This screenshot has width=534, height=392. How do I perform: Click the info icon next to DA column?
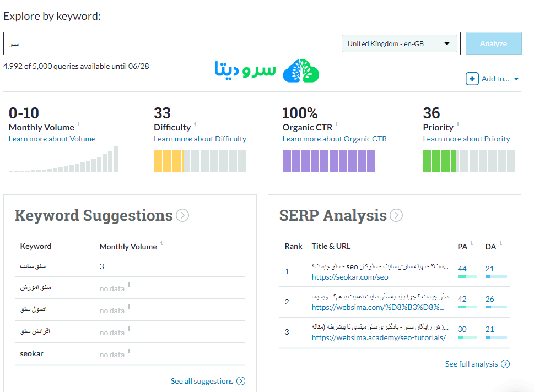(x=500, y=243)
